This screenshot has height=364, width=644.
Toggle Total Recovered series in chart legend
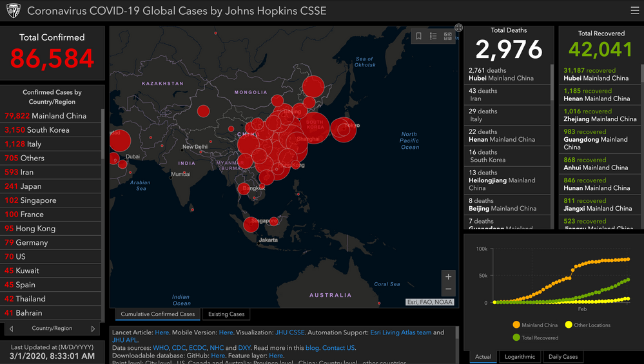[x=536, y=338]
